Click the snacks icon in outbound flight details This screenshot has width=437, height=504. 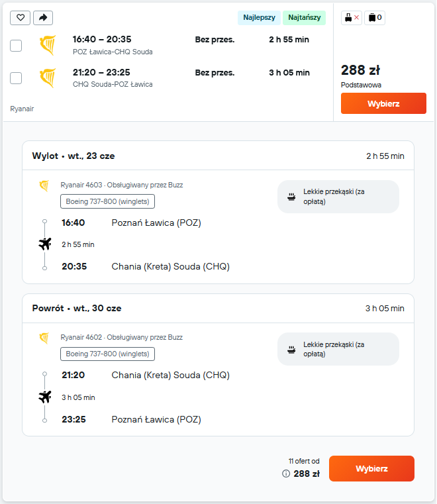(x=291, y=197)
